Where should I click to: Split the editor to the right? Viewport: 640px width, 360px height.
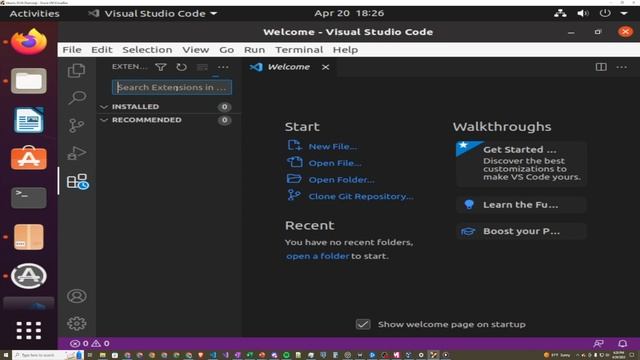click(601, 67)
